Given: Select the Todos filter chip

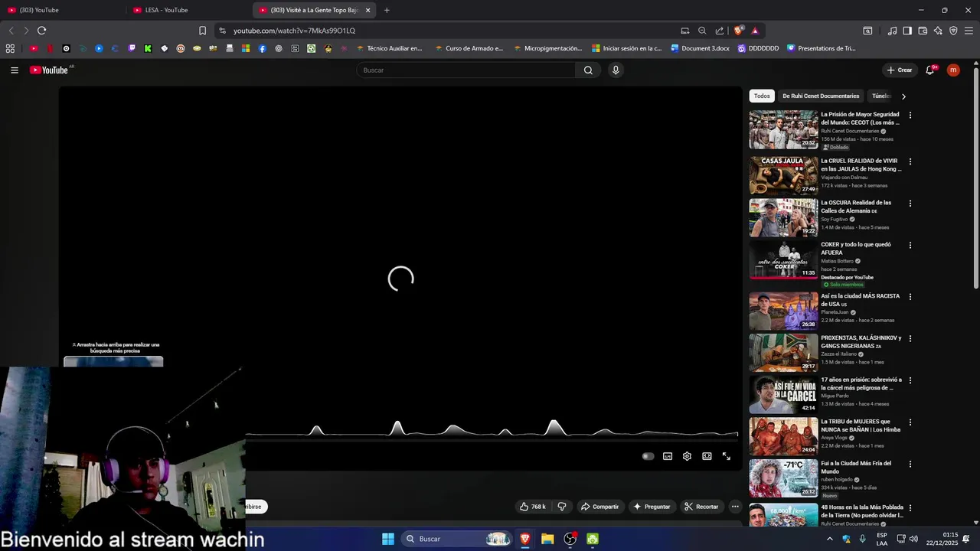Looking at the screenshot, I should [762, 96].
